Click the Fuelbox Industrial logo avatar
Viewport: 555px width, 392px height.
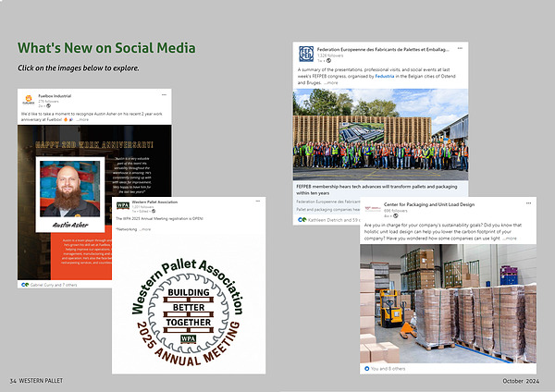click(29, 100)
